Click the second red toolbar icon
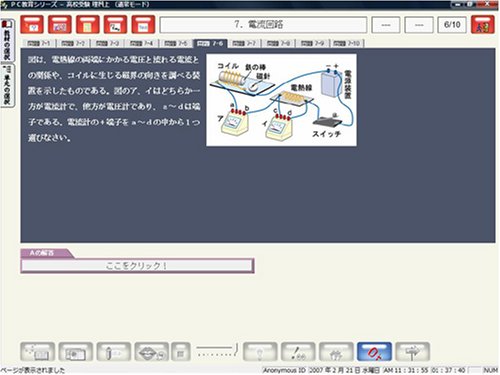Image resolution: width=500 pixels, height=375 pixels. 60,24
